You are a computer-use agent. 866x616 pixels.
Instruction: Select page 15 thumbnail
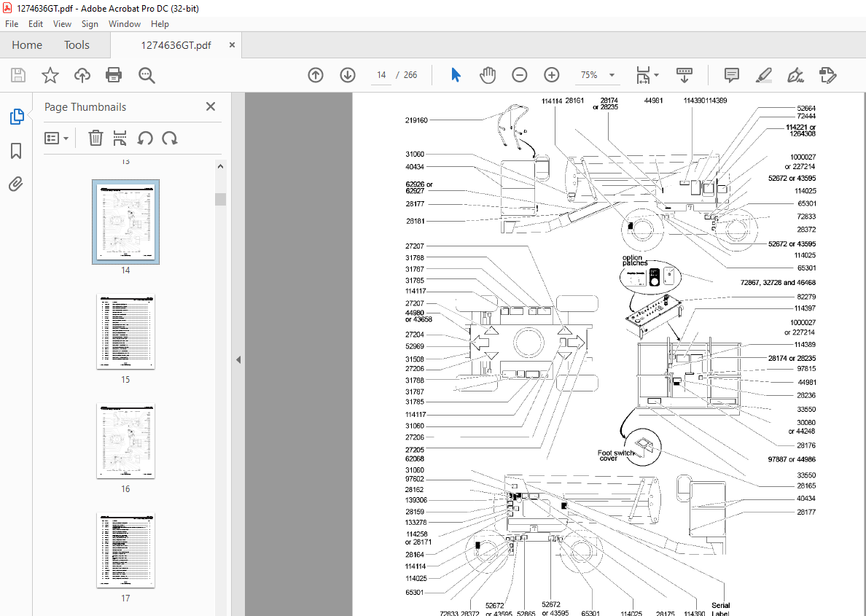[125, 332]
